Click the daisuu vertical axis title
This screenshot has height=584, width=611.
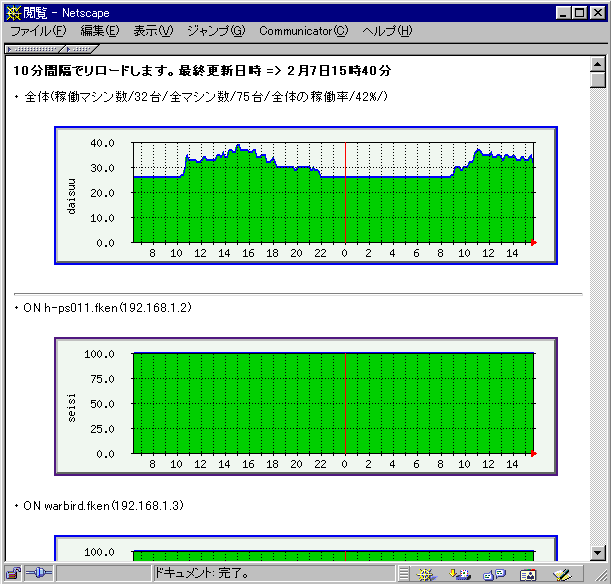coord(71,196)
